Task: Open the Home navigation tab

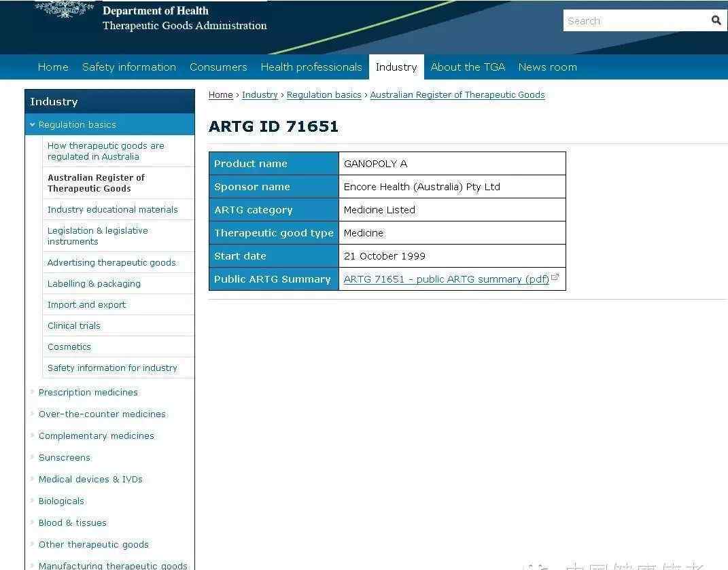Action: point(53,67)
